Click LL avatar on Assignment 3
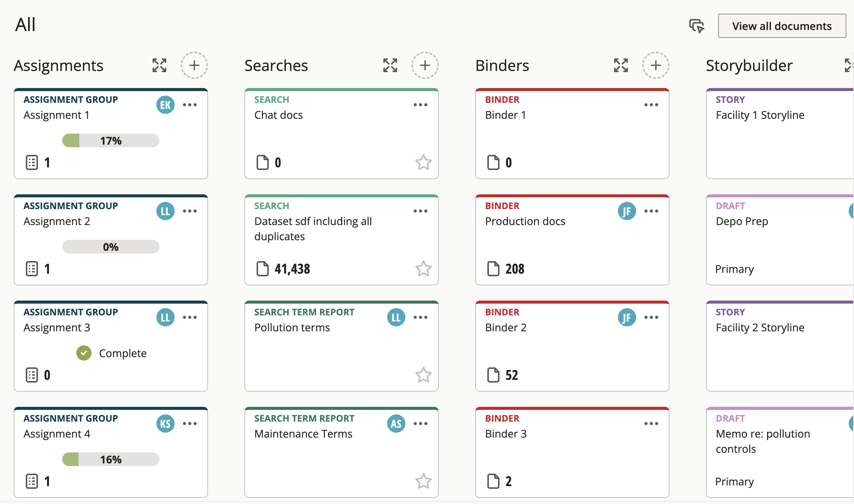854x504 pixels. (165, 317)
